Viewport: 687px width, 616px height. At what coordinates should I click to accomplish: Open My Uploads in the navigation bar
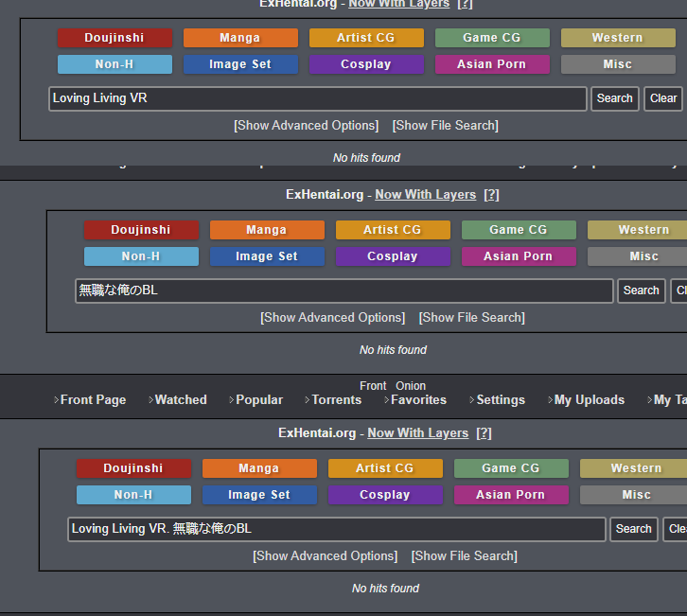point(590,399)
